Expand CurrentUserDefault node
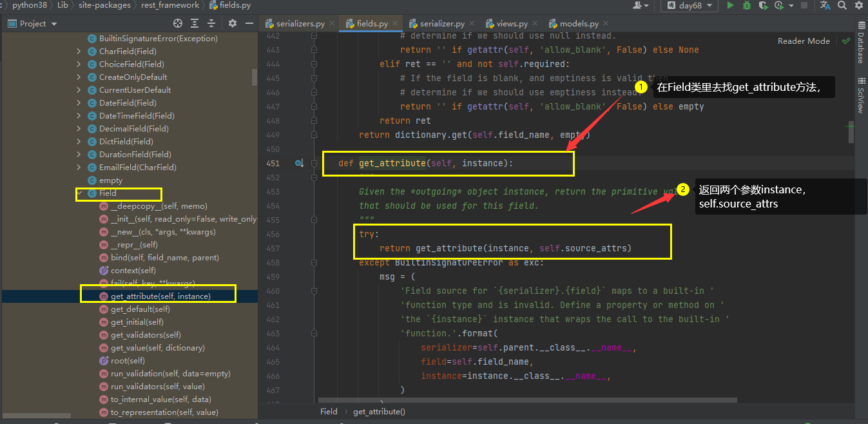868x424 pixels. coord(79,90)
